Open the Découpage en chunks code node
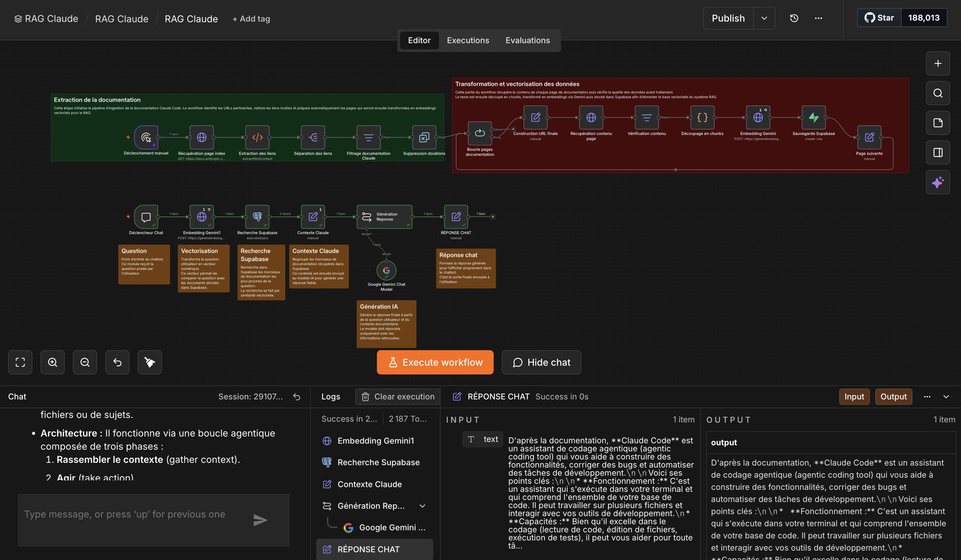Screen dimensions: 961x560 [x=703, y=117]
